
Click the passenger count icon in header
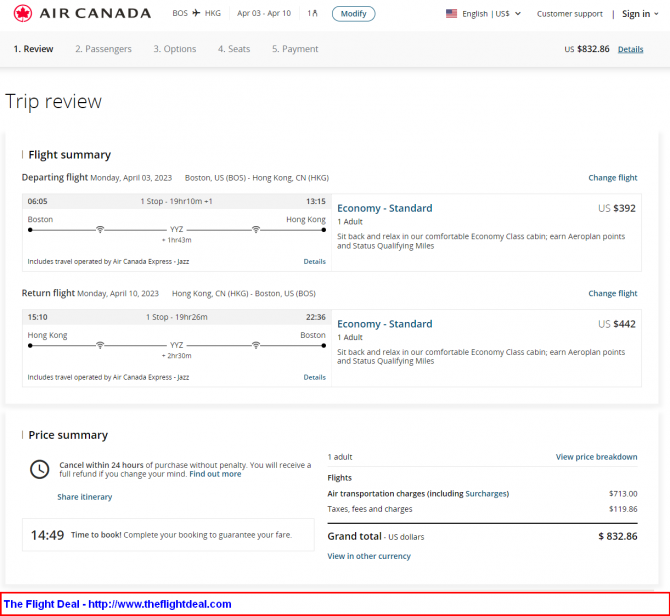(x=315, y=13)
